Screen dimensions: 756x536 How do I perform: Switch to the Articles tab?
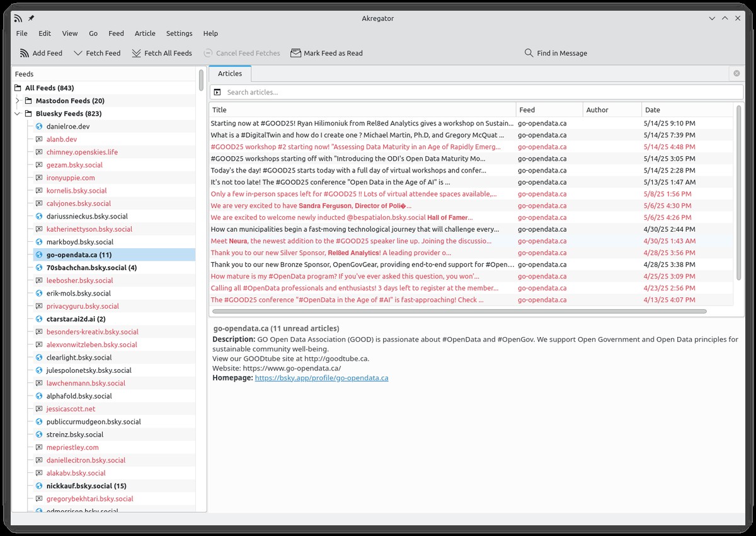230,73
